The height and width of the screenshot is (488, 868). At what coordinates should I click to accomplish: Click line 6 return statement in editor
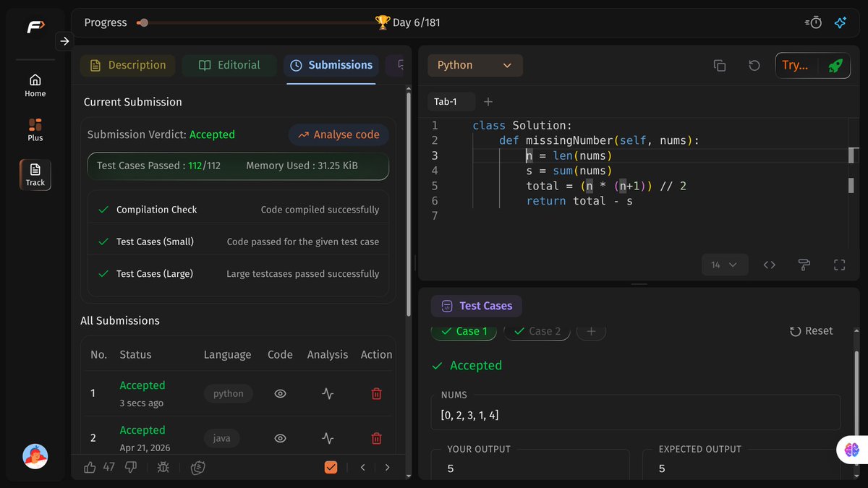[579, 201]
